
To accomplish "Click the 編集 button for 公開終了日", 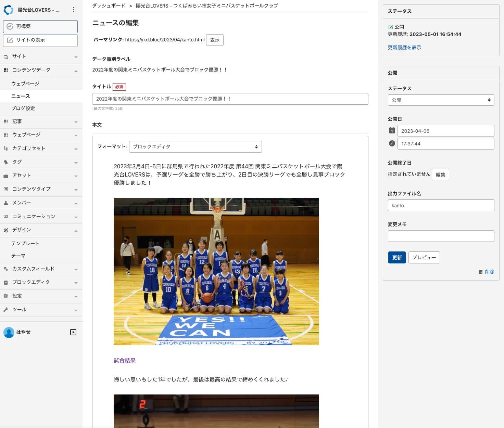I will (440, 174).
